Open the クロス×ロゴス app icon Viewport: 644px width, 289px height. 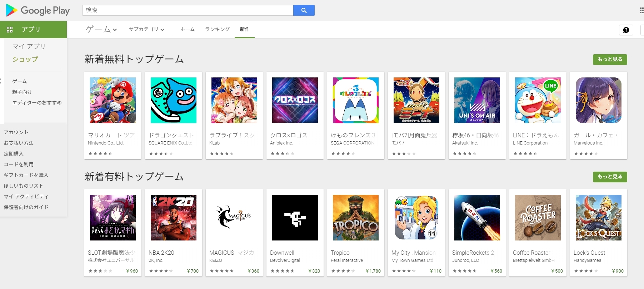click(295, 100)
